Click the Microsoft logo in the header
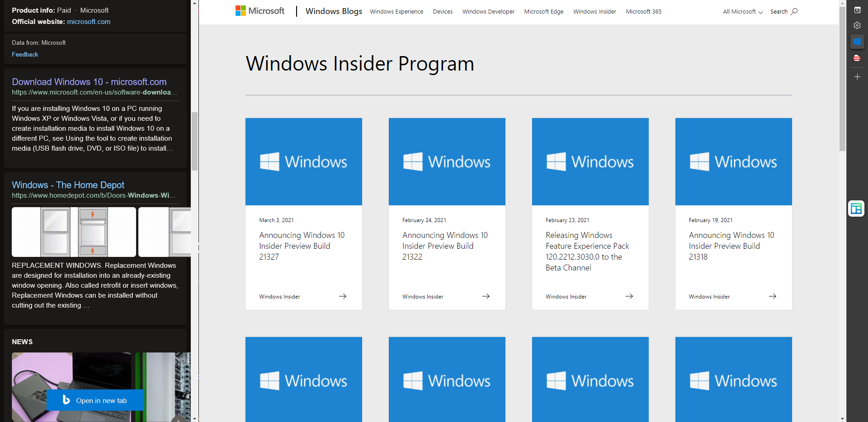The height and width of the screenshot is (422, 868). (x=259, y=10)
